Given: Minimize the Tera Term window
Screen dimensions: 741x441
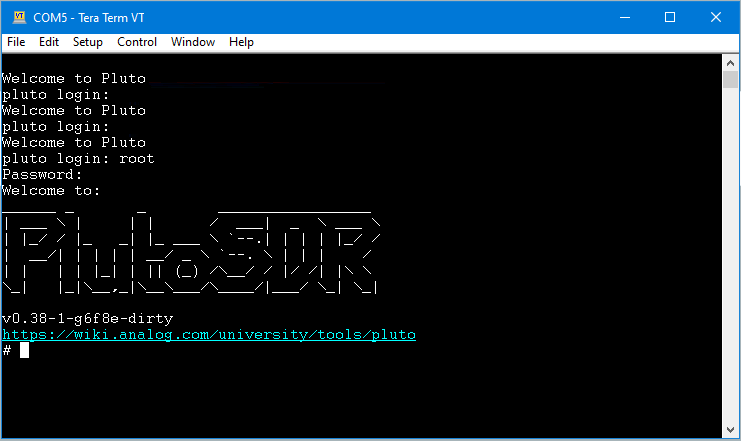Looking at the screenshot, I should [625, 17].
